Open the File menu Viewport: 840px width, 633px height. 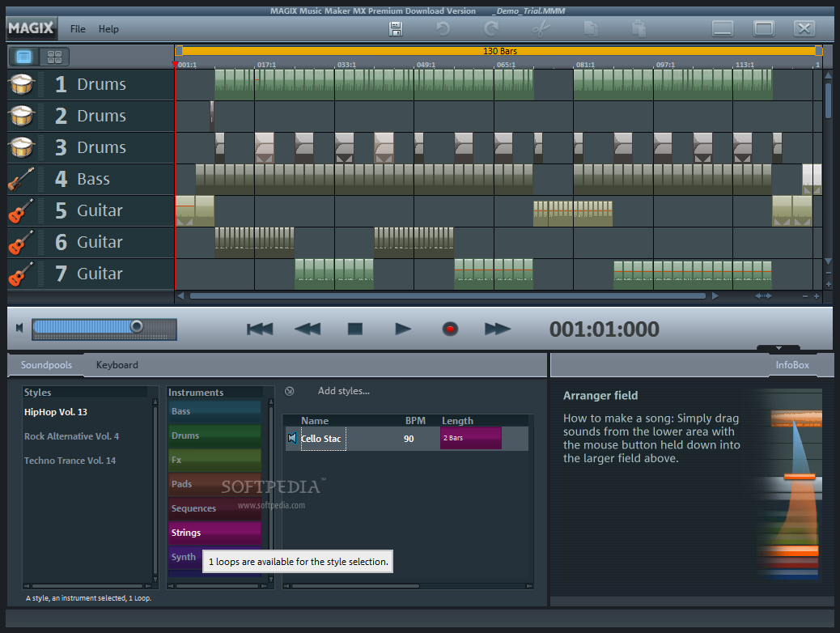[x=78, y=29]
